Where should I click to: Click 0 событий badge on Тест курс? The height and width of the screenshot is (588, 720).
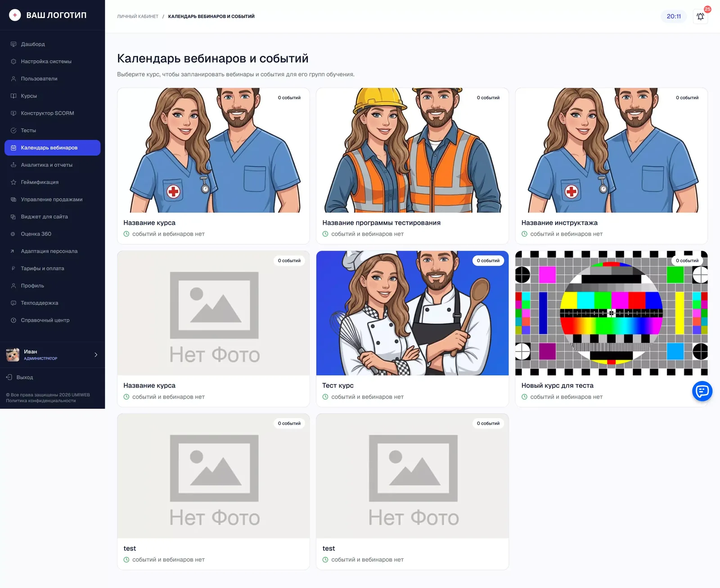click(x=488, y=260)
